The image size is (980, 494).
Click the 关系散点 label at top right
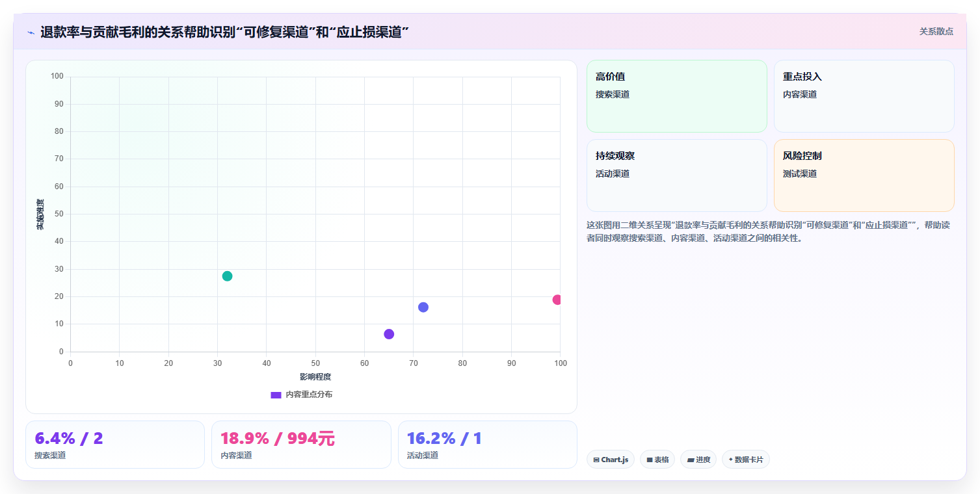(936, 31)
